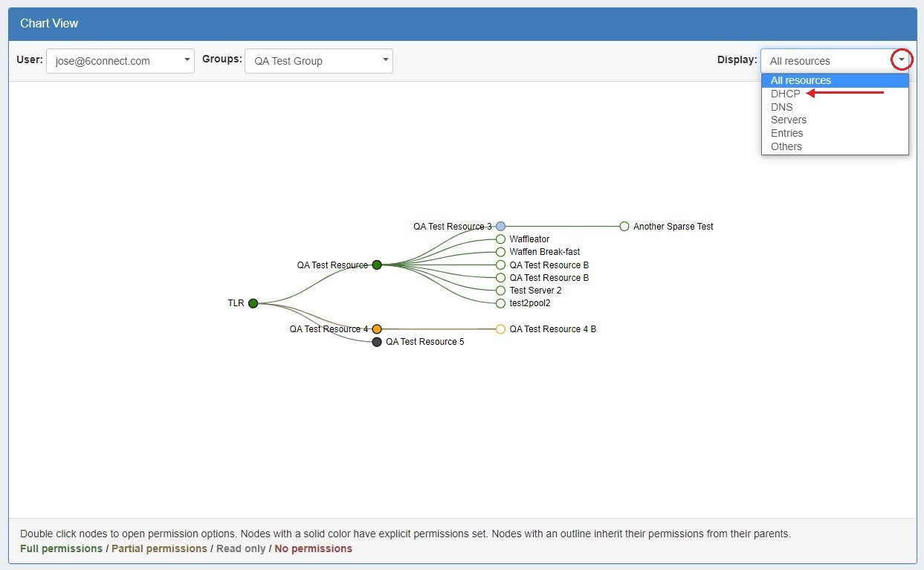This screenshot has width=924, height=570.
Task: Select the orange QA Test Resource 4 node
Action: [377, 328]
